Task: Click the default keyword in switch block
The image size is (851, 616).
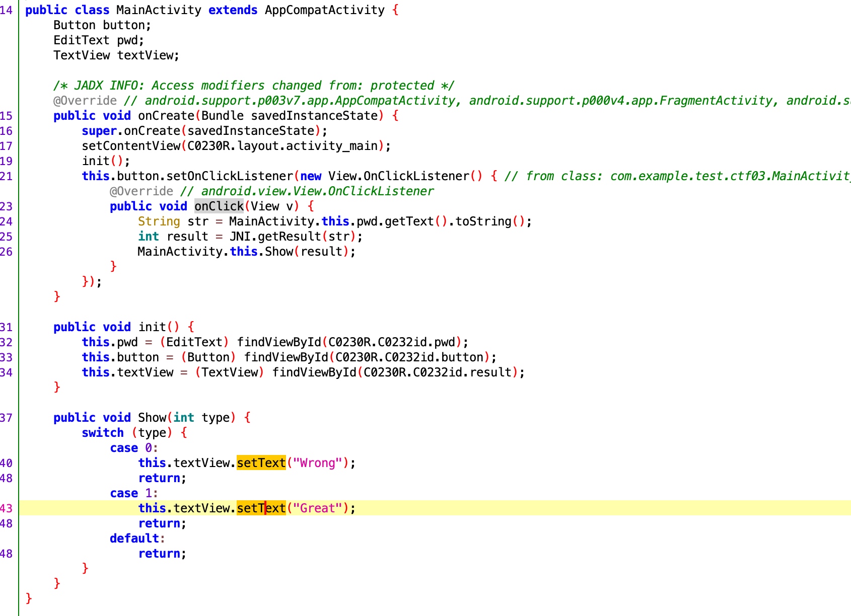Action: click(134, 538)
